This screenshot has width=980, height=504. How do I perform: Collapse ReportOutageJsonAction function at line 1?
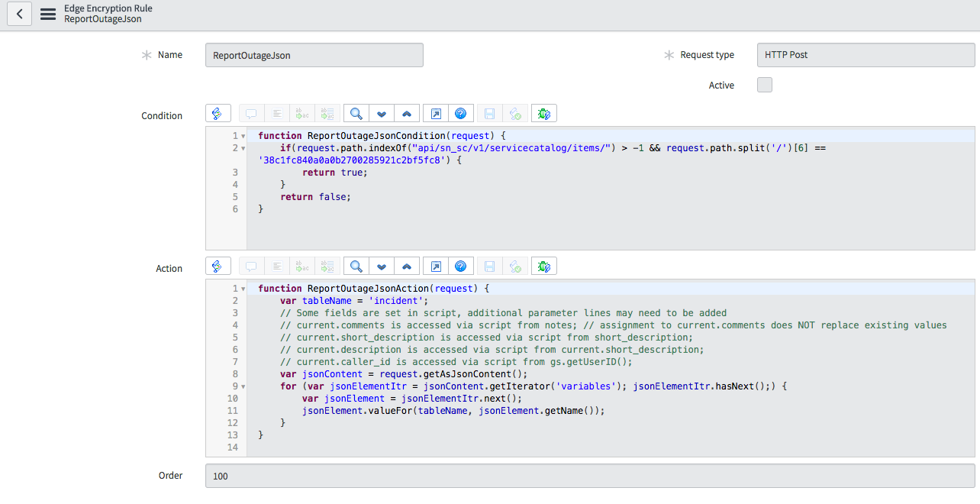243,289
